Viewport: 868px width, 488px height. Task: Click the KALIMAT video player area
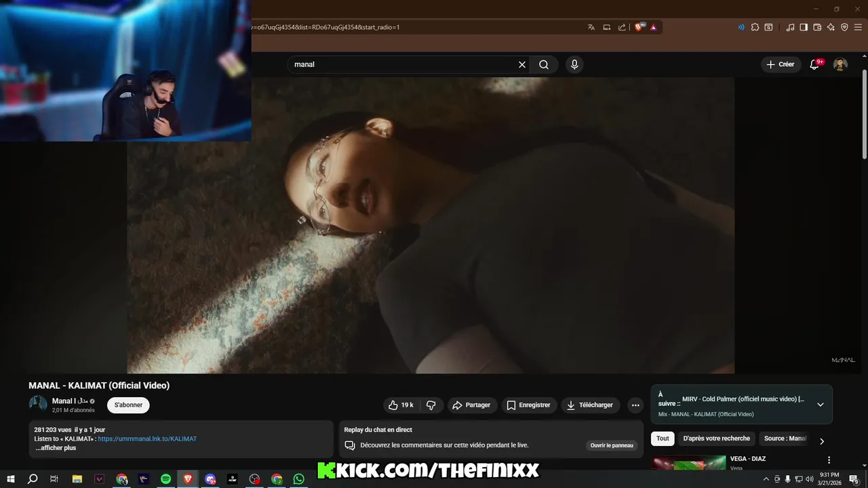click(x=431, y=225)
